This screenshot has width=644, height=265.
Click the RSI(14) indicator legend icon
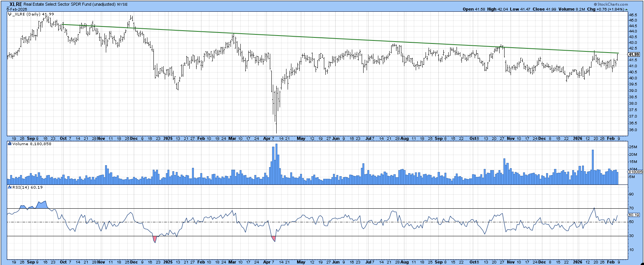coord(9,187)
